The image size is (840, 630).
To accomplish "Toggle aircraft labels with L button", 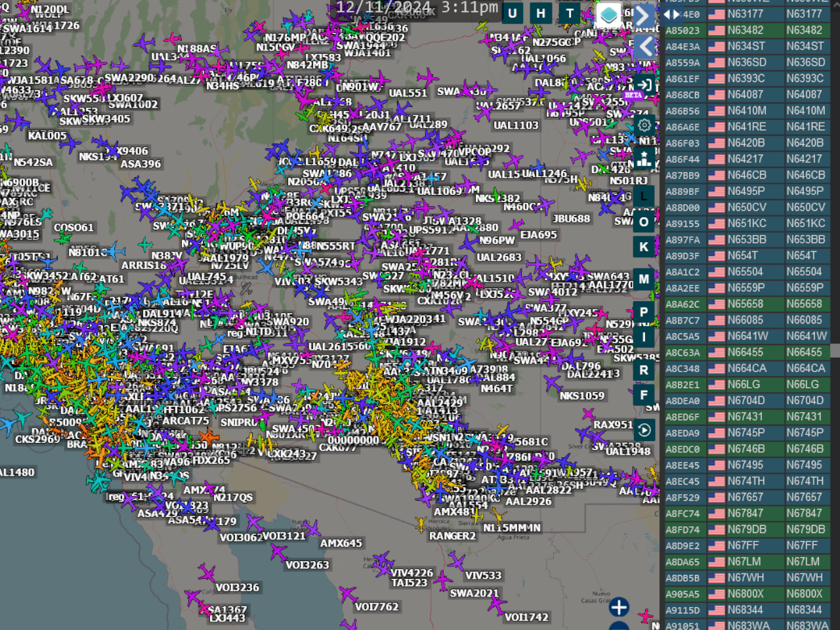I will coord(644,195).
